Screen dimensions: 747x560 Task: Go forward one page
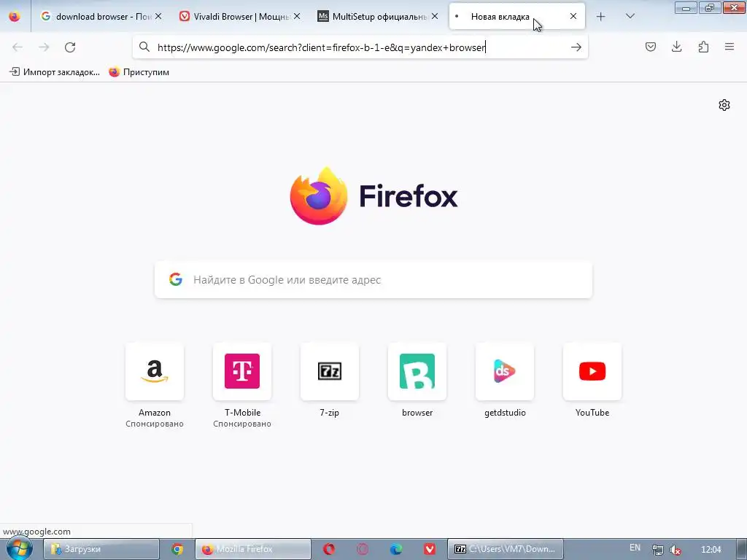[x=44, y=47]
